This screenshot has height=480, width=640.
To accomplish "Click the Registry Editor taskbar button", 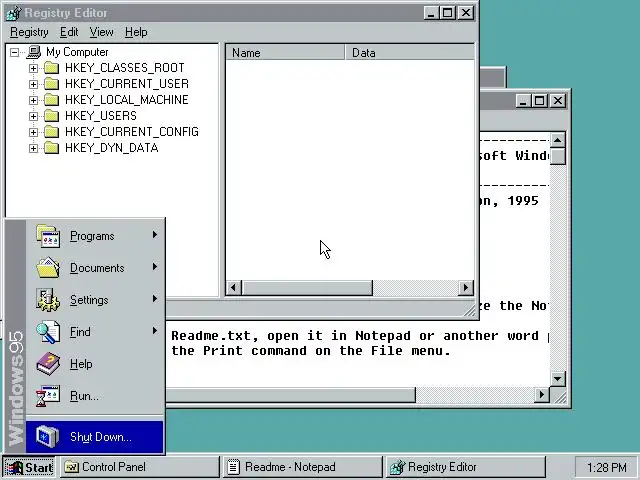I will pyautogui.click(x=465, y=467).
